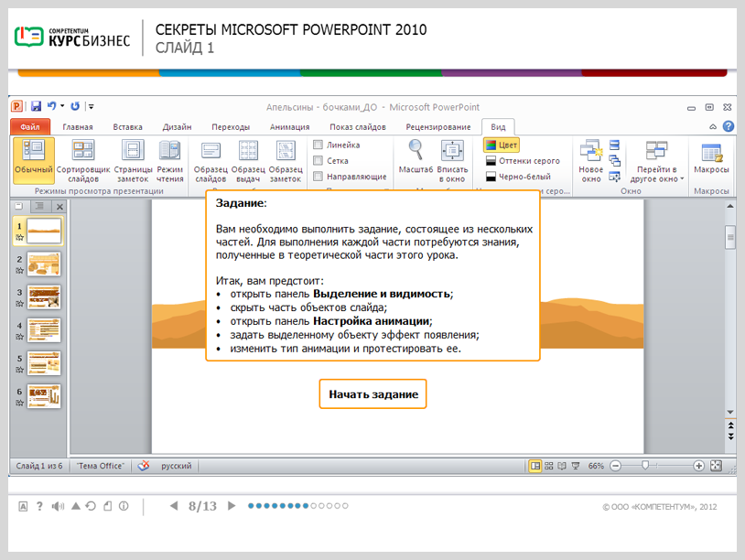This screenshot has height=560, width=745.
Task: Click the Новое окно button
Action: point(590,160)
